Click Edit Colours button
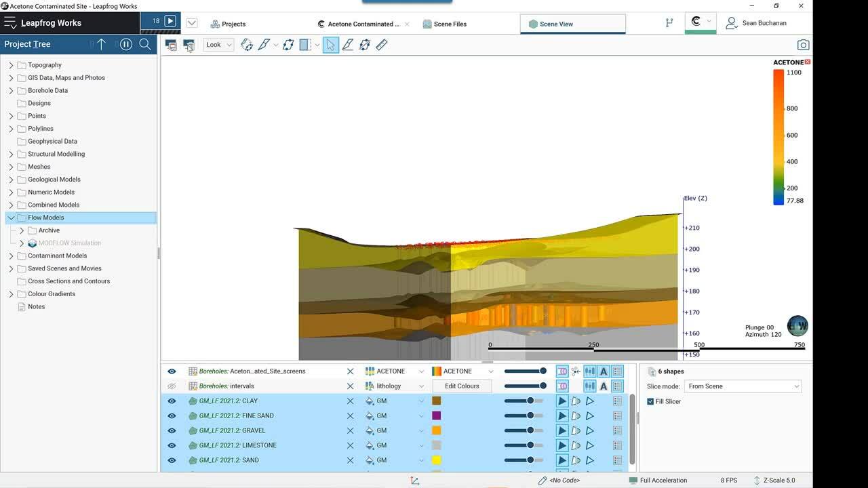868x488 pixels. pyautogui.click(x=462, y=386)
